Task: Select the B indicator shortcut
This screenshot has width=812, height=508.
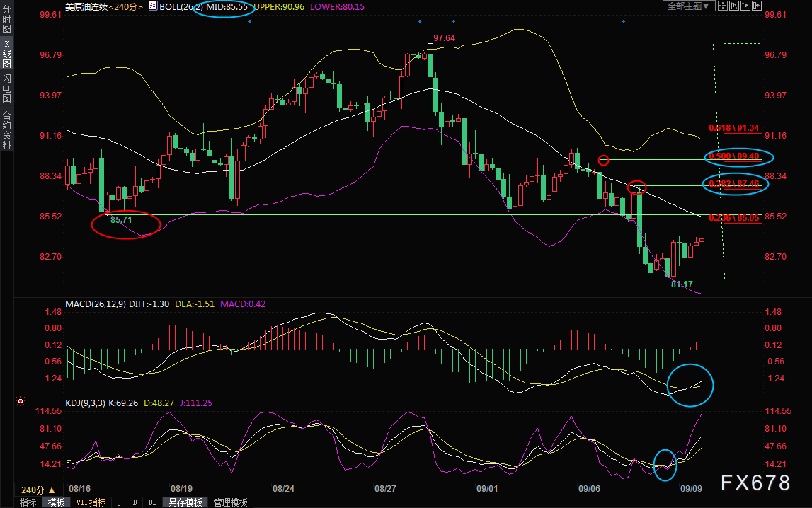Action: coord(135,502)
